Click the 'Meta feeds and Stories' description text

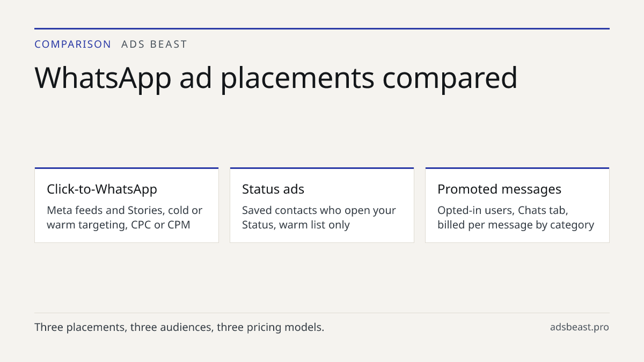click(x=125, y=217)
